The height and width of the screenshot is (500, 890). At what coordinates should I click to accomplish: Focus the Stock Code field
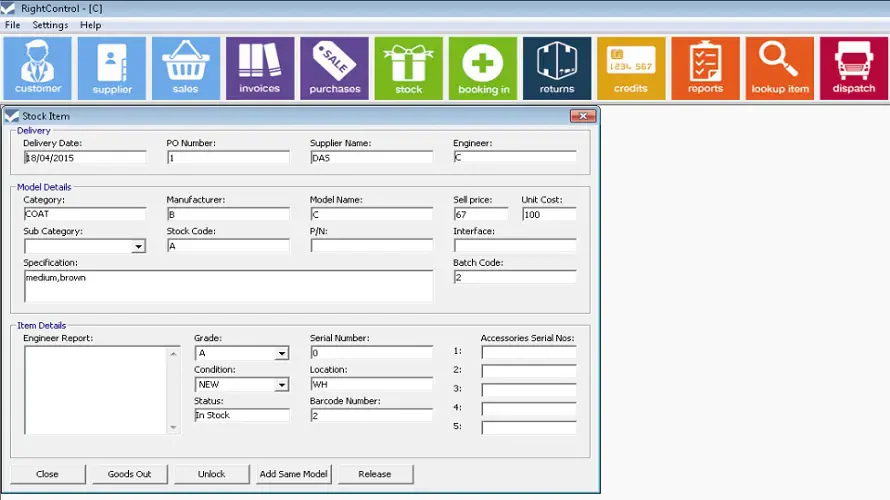tap(228, 246)
